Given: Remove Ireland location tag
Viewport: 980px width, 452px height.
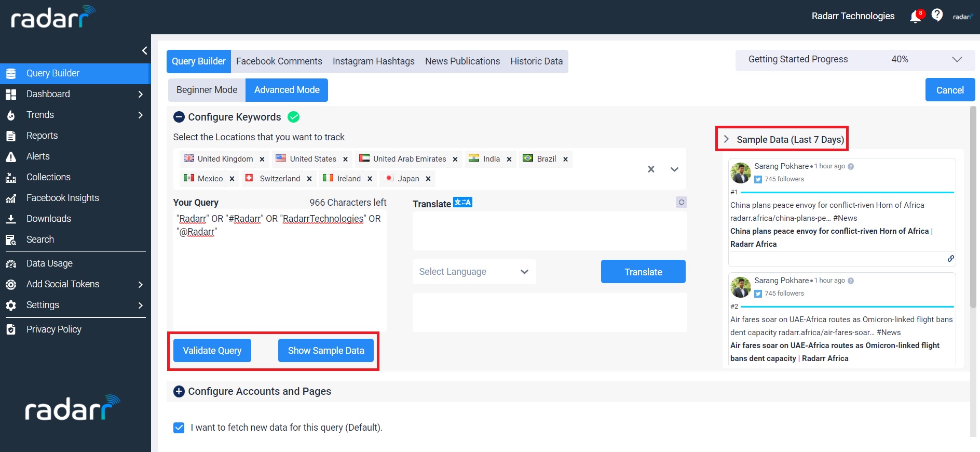Looking at the screenshot, I should coord(370,179).
